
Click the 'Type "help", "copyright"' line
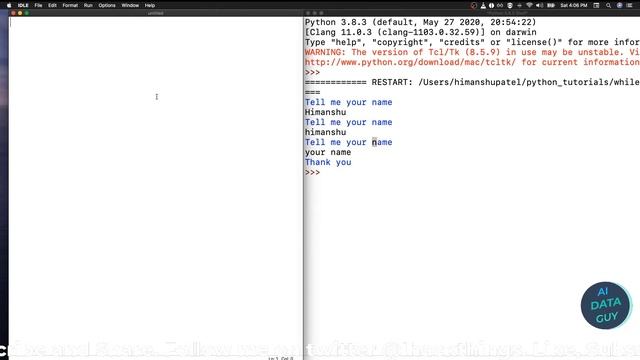472,42
